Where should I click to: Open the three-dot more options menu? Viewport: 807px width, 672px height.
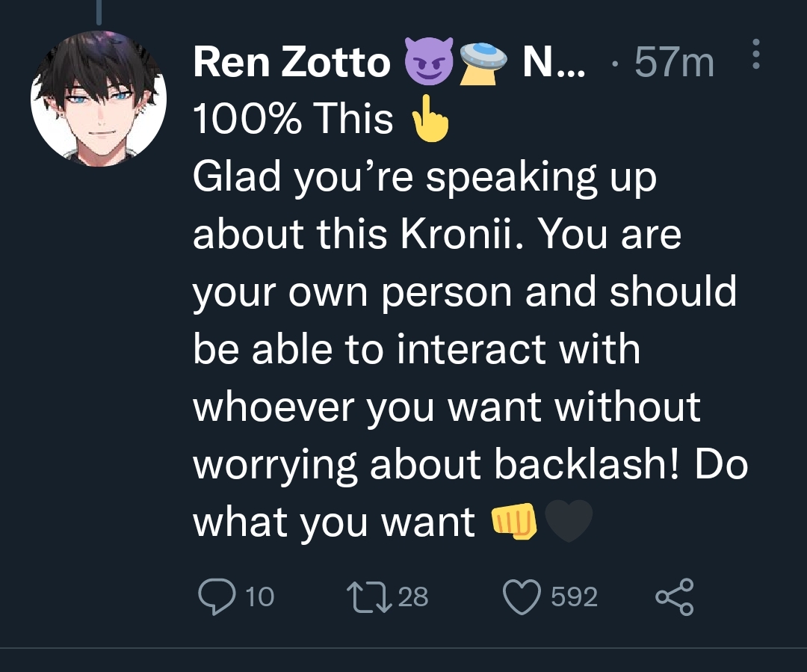point(755,55)
